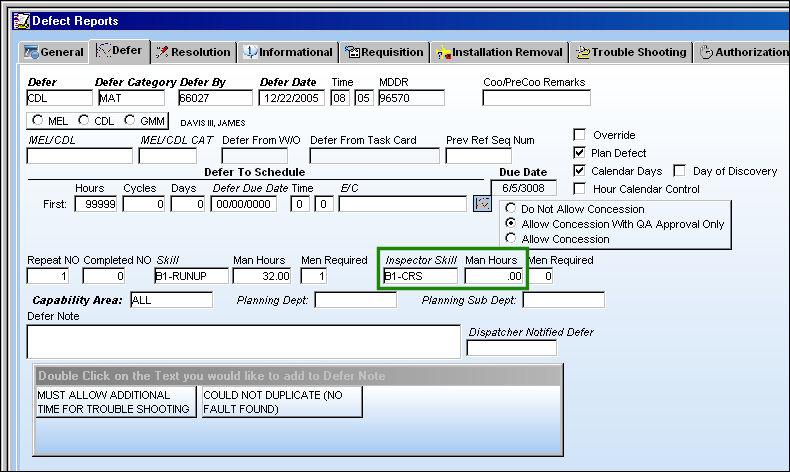Viewport: 790px width, 472px height.
Task: Click COULD NOT DUPLICATE (NO FAULT FOUND) text
Action: click(282, 402)
